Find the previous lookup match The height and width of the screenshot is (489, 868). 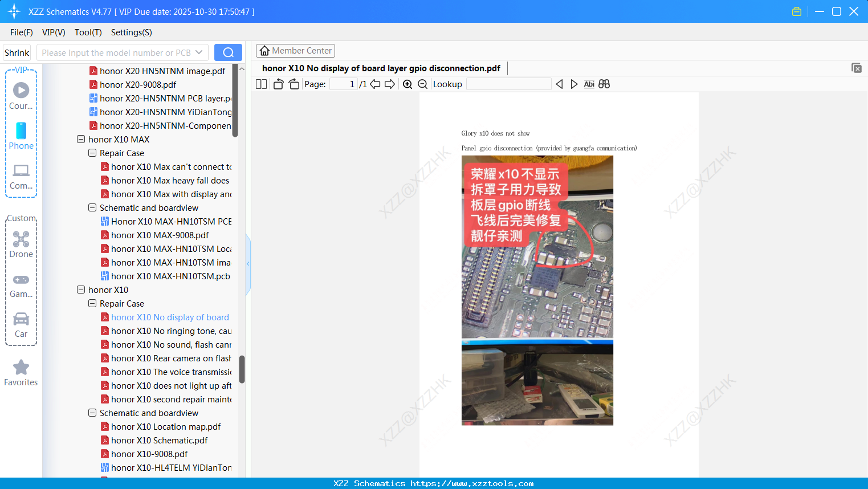point(559,84)
